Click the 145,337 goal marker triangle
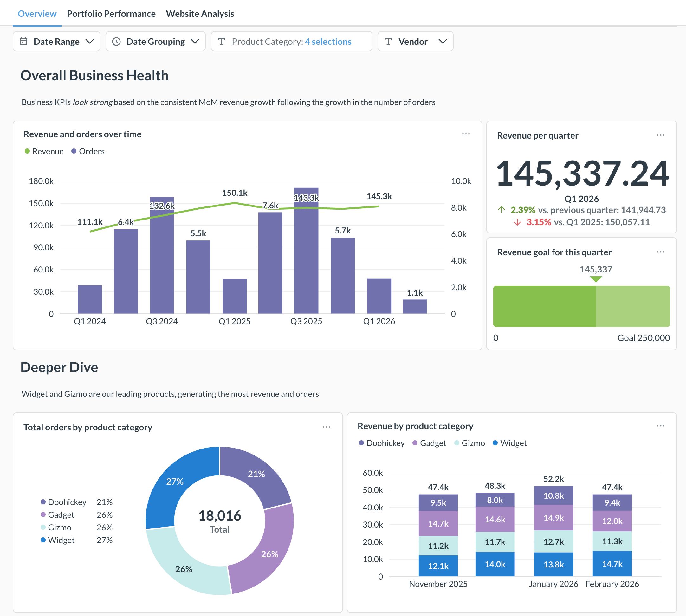 [x=596, y=279]
